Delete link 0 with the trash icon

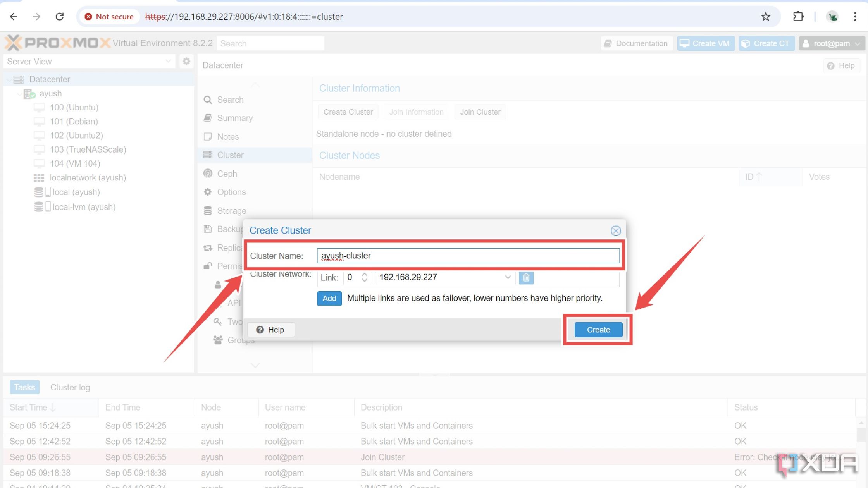click(x=526, y=277)
